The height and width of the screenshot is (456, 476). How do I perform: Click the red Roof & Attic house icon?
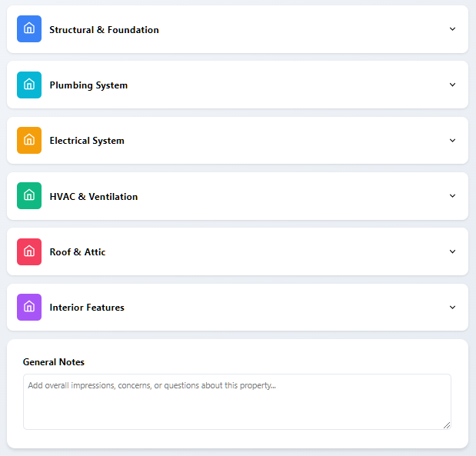coord(29,251)
